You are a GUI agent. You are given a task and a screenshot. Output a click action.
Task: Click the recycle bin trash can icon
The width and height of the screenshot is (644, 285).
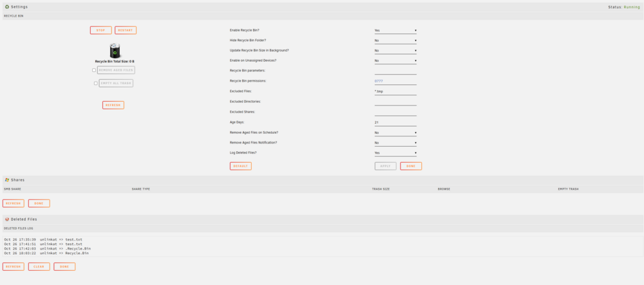coord(115,51)
